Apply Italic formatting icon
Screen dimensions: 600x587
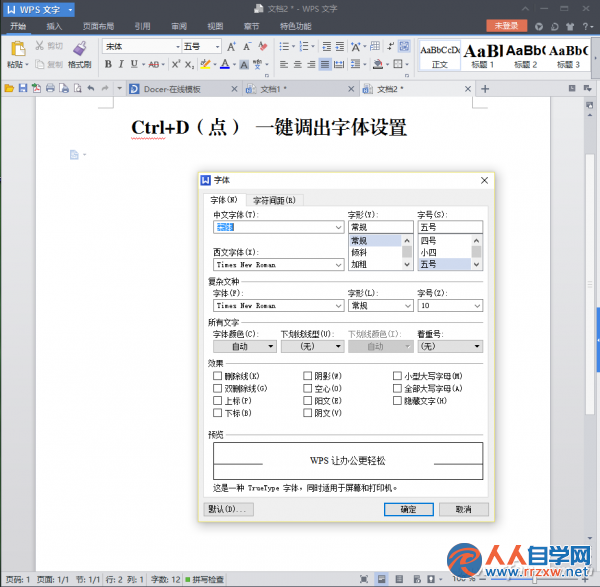point(121,64)
